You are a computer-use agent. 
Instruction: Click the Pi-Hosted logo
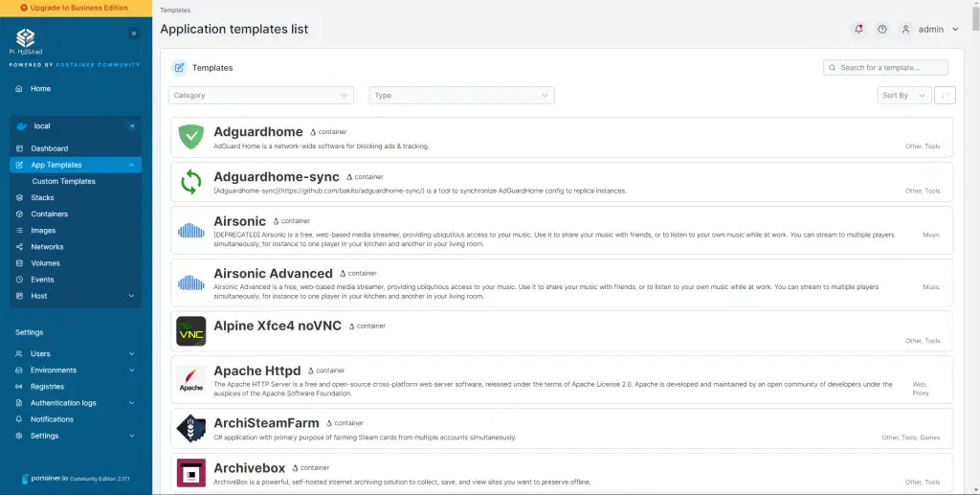26,41
